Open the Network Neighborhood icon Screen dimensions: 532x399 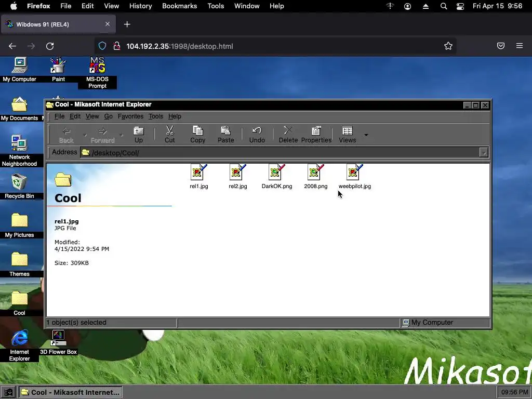tap(19, 151)
